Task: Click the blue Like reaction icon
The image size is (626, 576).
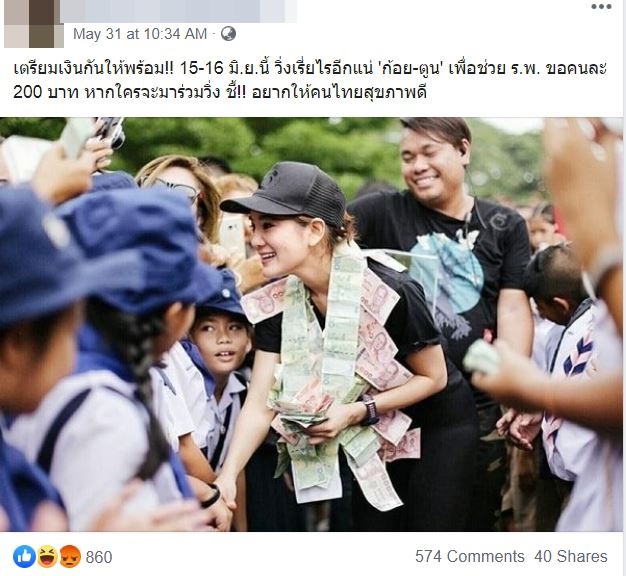Action: pos(24,556)
